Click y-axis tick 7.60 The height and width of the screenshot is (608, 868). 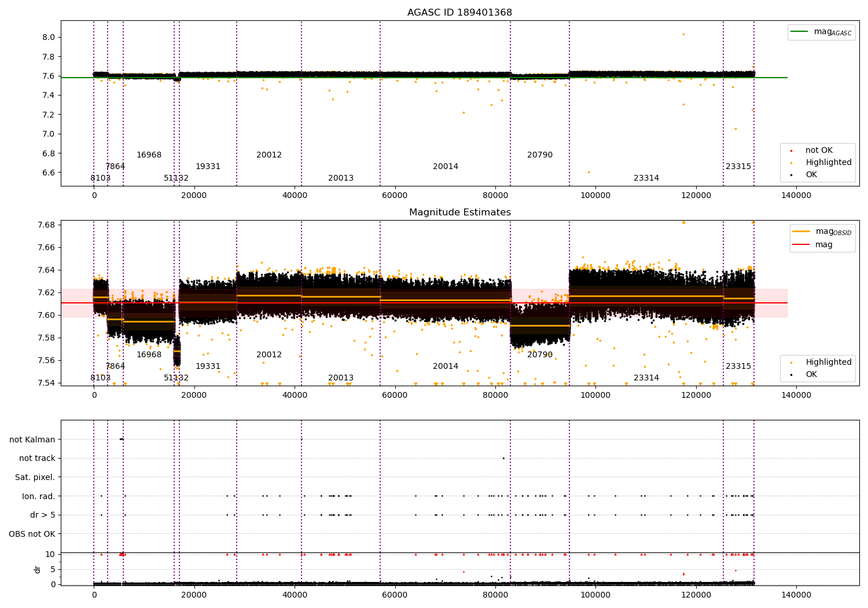click(x=46, y=315)
